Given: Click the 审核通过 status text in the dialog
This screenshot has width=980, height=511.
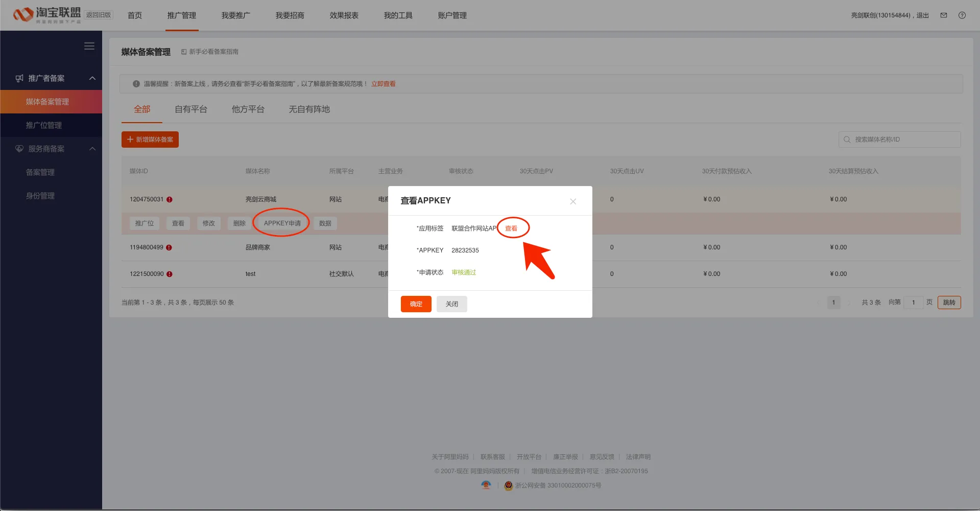Looking at the screenshot, I should (464, 272).
